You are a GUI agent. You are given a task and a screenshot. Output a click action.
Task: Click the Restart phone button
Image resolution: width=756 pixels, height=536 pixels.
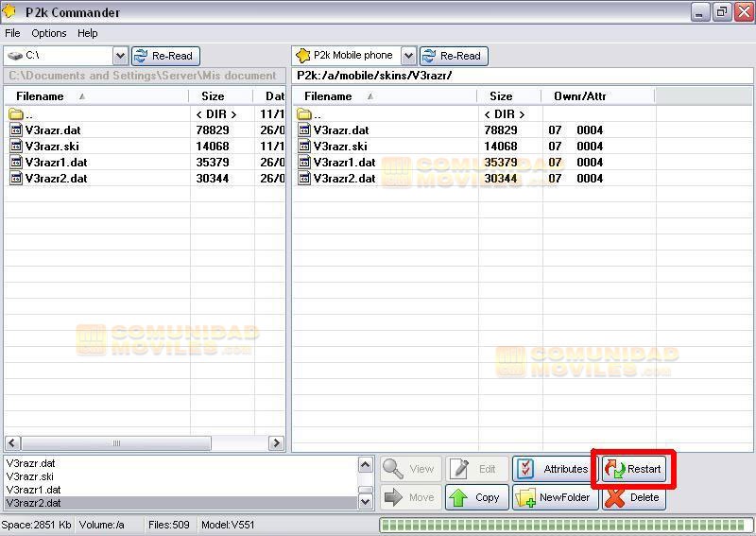click(x=633, y=469)
